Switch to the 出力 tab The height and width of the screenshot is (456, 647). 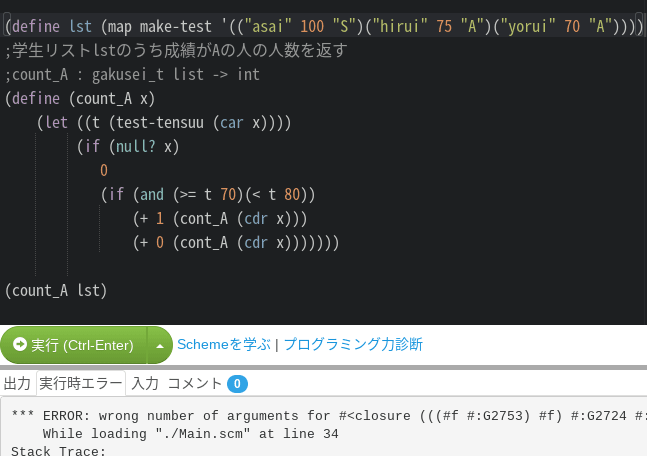pyautogui.click(x=17, y=383)
